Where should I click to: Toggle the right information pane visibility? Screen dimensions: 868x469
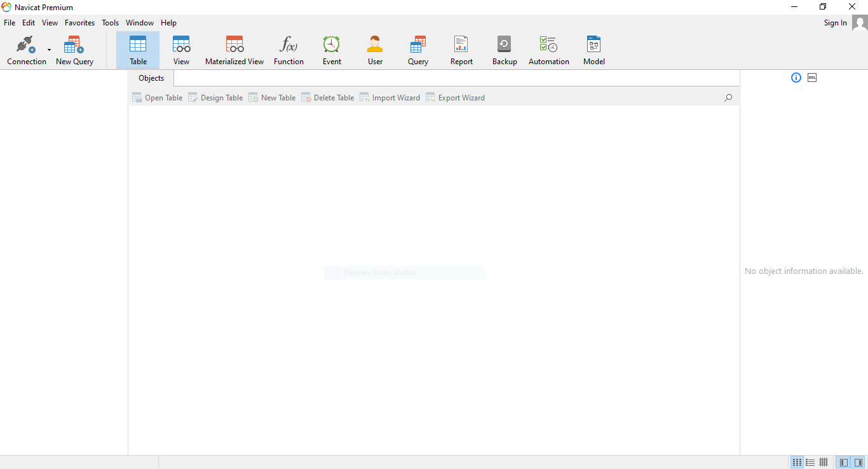858,462
